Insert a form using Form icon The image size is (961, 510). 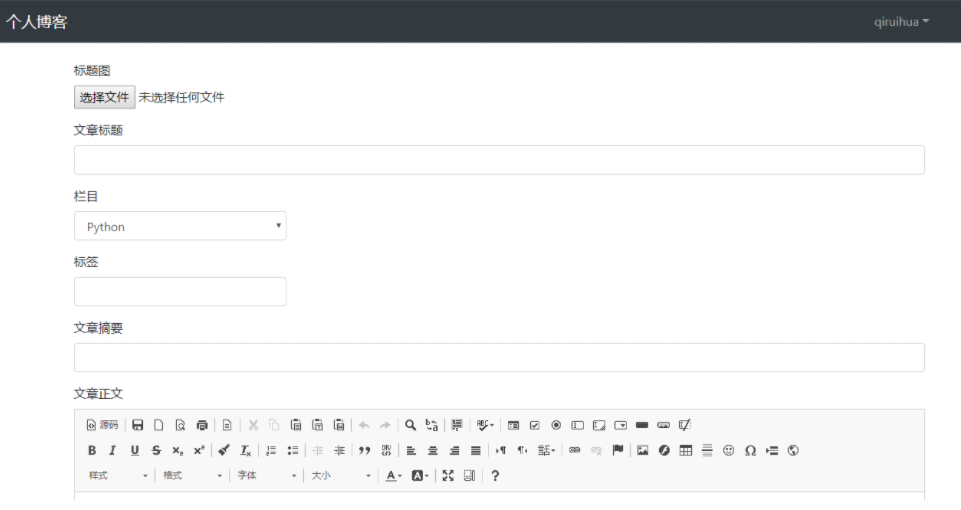514,425
